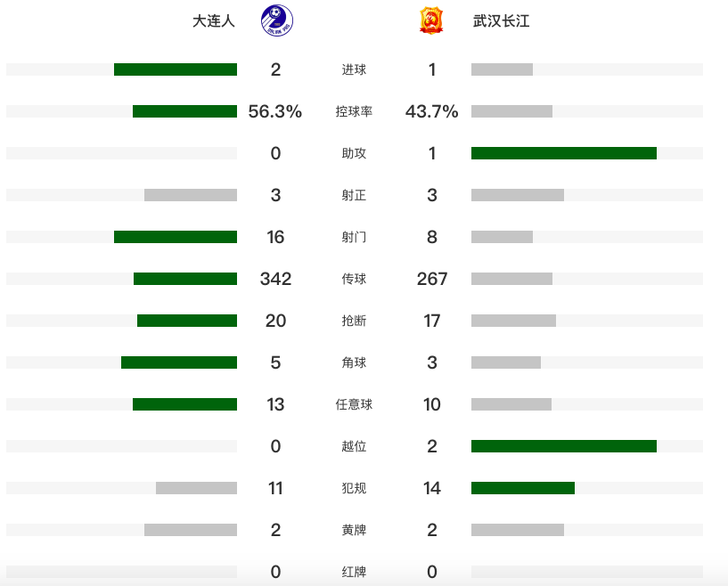Click the gray 武汉长江 传球 bar

[x=511, y=279]
